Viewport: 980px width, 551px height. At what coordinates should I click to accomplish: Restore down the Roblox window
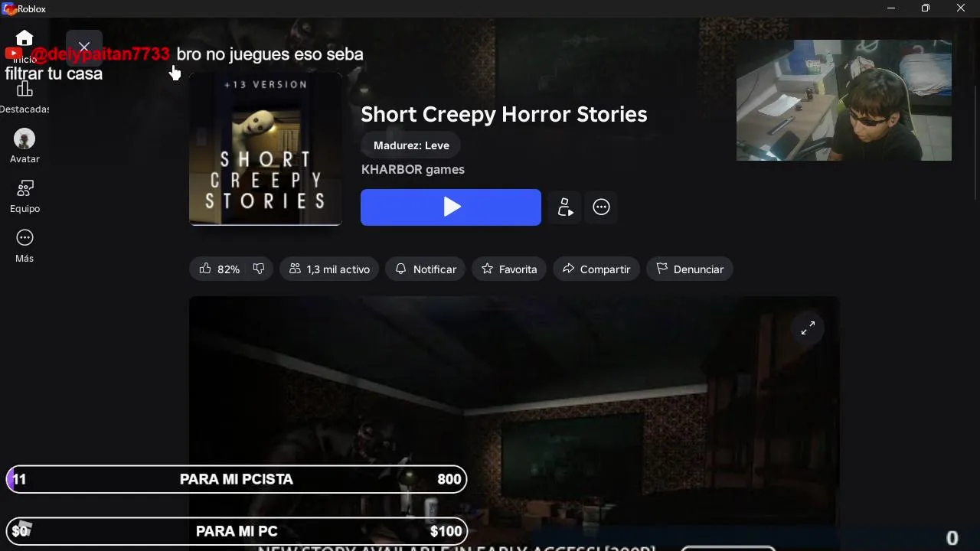(x=926, y=8)
